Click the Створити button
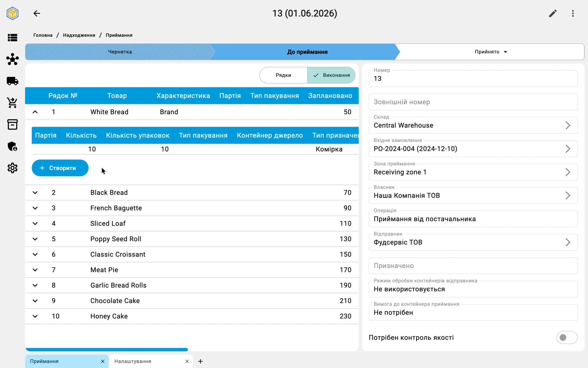588x368 pixels. [x=60, y=168]
